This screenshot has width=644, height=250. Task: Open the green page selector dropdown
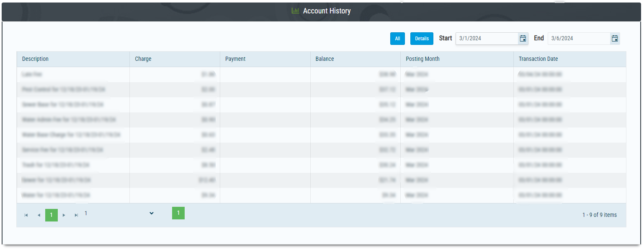click(178, 213)
